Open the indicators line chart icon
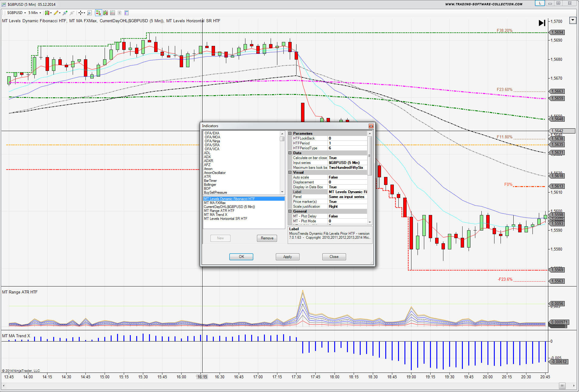The width and height of the screenshot is (579, 392). 113,13
